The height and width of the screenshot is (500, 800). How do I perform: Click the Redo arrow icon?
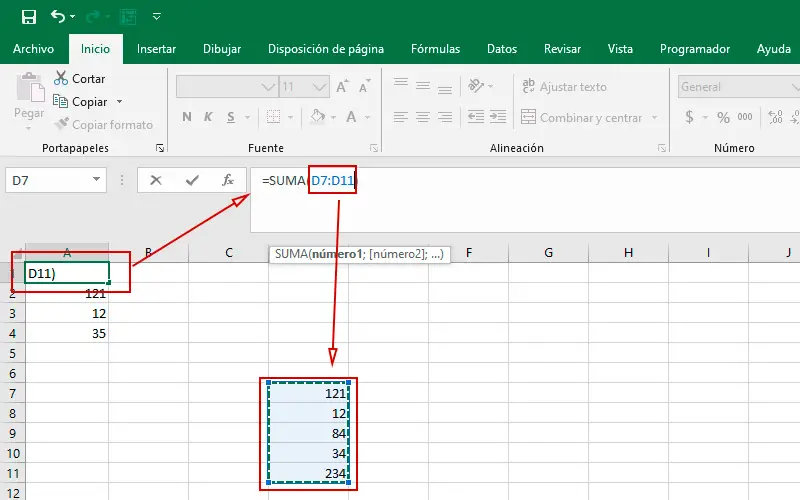click(92, 17)
